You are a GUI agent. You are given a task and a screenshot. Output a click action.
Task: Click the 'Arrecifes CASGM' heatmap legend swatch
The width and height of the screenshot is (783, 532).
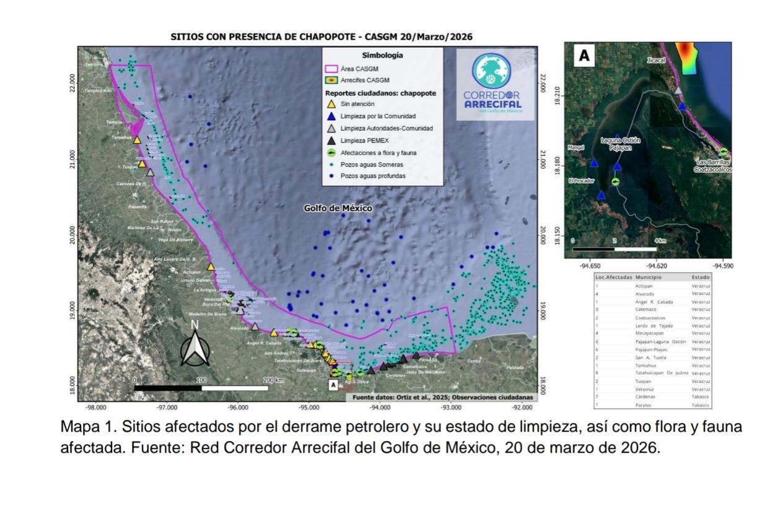pyautogui.click(x=331, y=81)
